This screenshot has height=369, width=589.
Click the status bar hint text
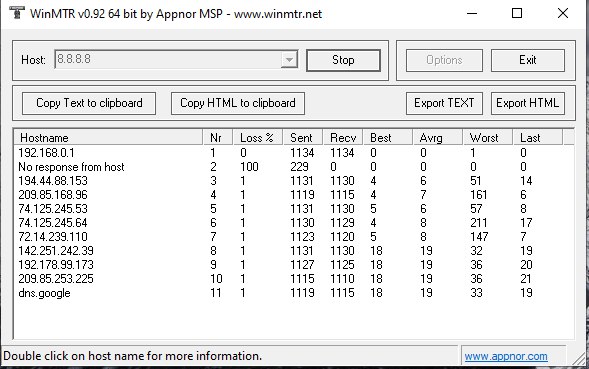(132, 356)
